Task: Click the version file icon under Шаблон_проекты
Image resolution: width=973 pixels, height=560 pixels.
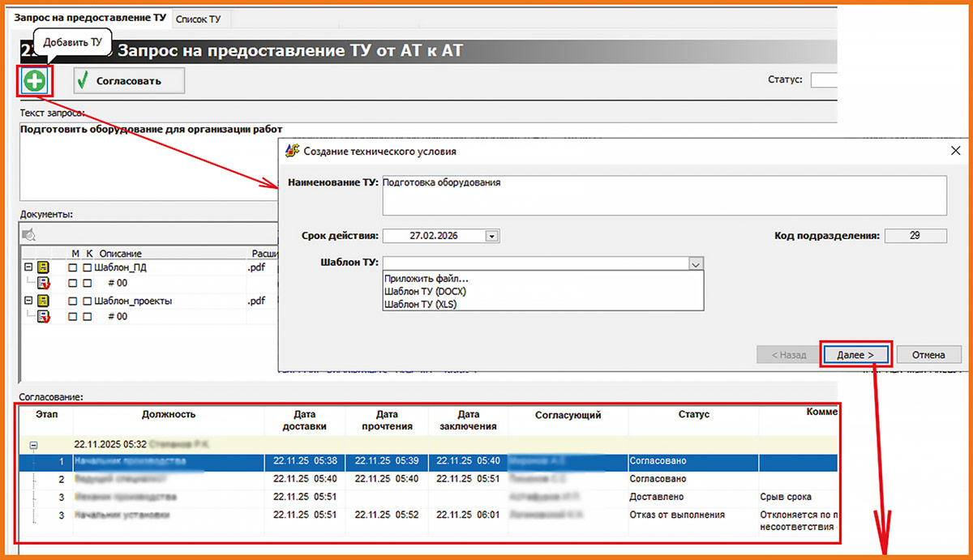Action: coord(43,316)
